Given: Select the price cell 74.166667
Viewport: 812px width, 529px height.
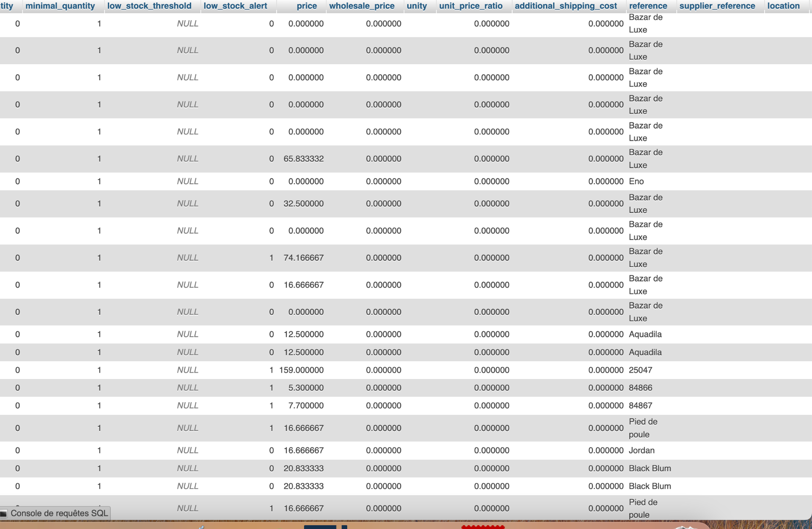Looking at the screenshot, I should (304, 258).
